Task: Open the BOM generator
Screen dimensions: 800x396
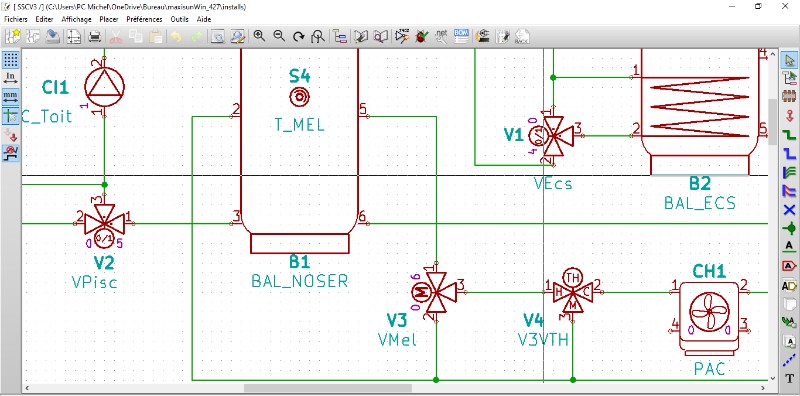Action: (x=461, y=36)
